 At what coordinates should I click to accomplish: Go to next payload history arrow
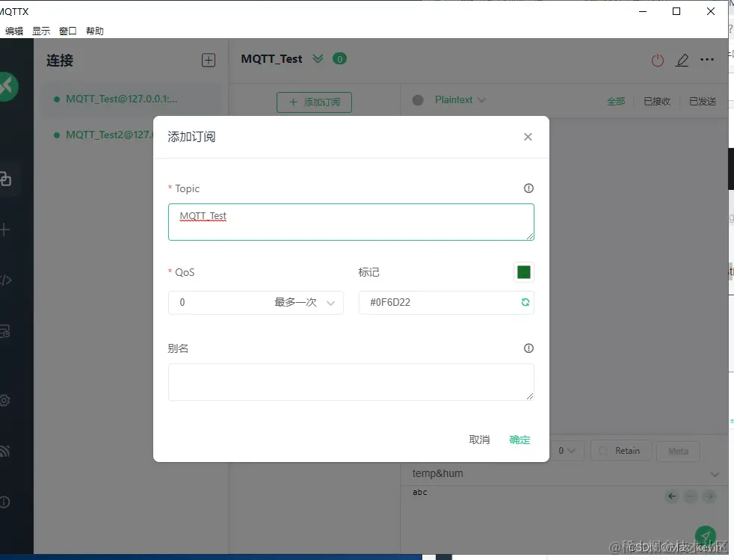(x=709, y=496)
